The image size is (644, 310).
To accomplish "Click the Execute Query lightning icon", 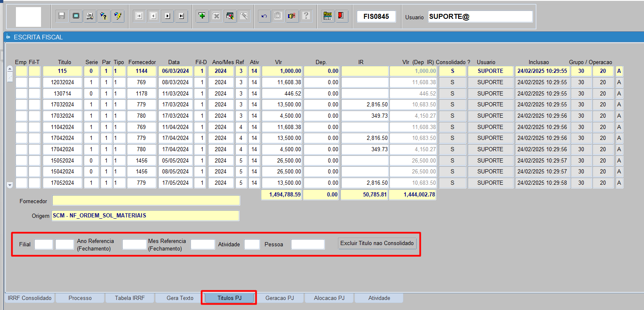I will 118,16.
